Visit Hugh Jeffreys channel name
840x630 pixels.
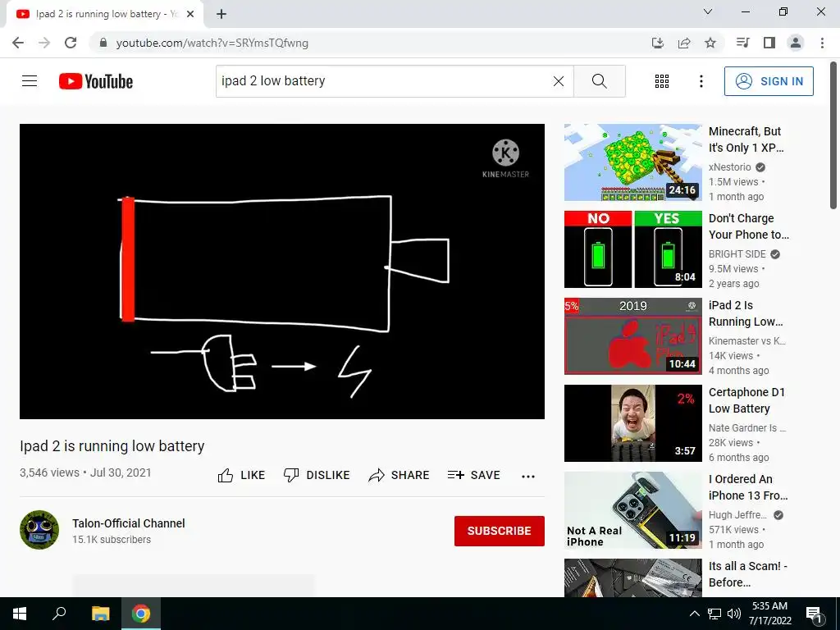click(737, 515)
